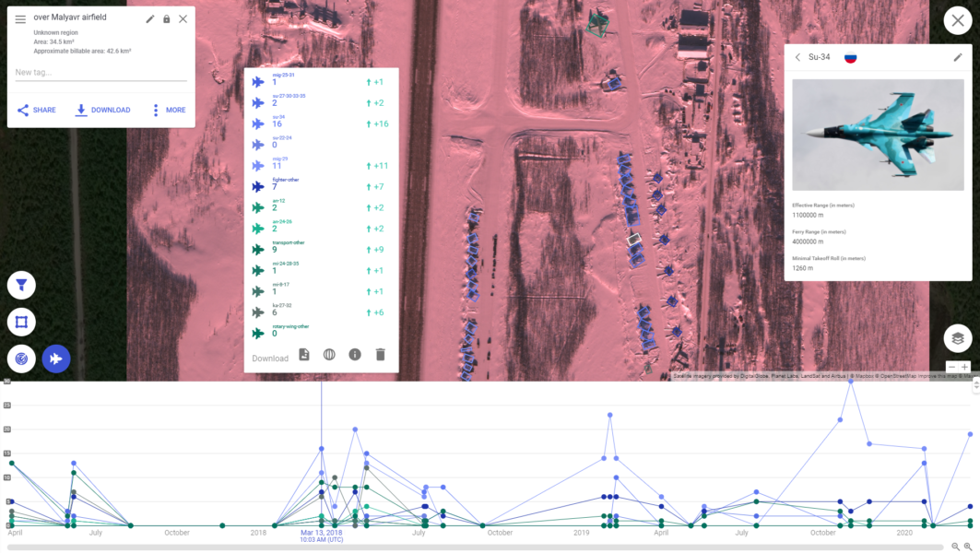Lock the Malyavr airfield area
The height and width of the screenshot is (553, 980).
[x=166, y=18]
